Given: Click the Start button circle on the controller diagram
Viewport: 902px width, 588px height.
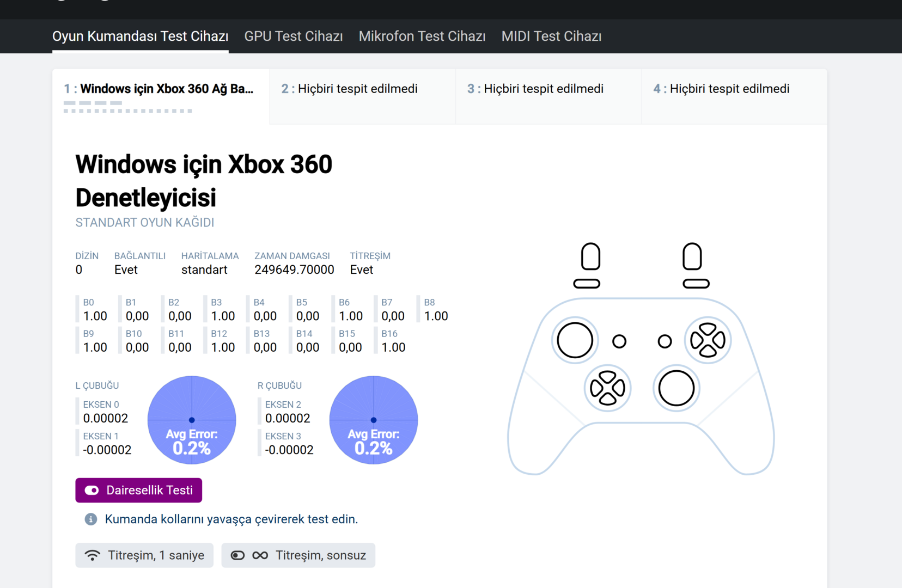Looking at the screenshot, I should [x=665, y=341].
